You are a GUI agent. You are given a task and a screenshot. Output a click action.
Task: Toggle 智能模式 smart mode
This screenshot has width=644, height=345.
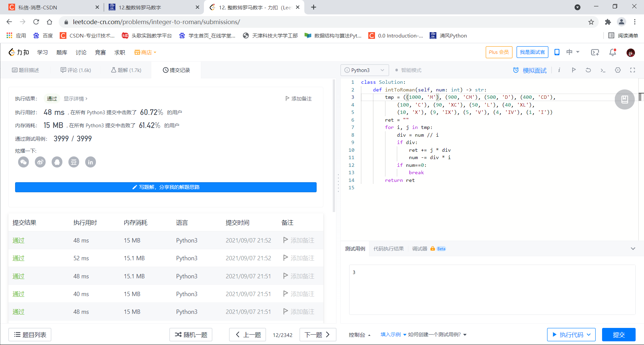408,70
